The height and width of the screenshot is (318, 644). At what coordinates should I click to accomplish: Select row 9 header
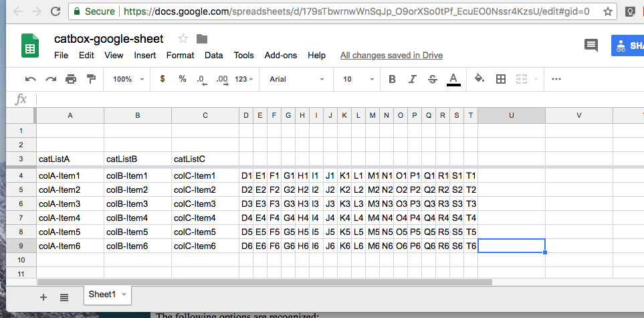click(x=21, y=246)
